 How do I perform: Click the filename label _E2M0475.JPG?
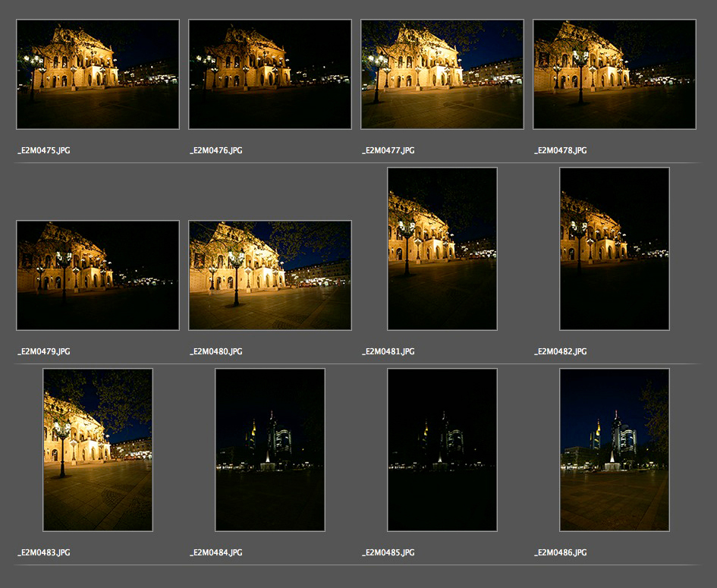tap(44, 151)
